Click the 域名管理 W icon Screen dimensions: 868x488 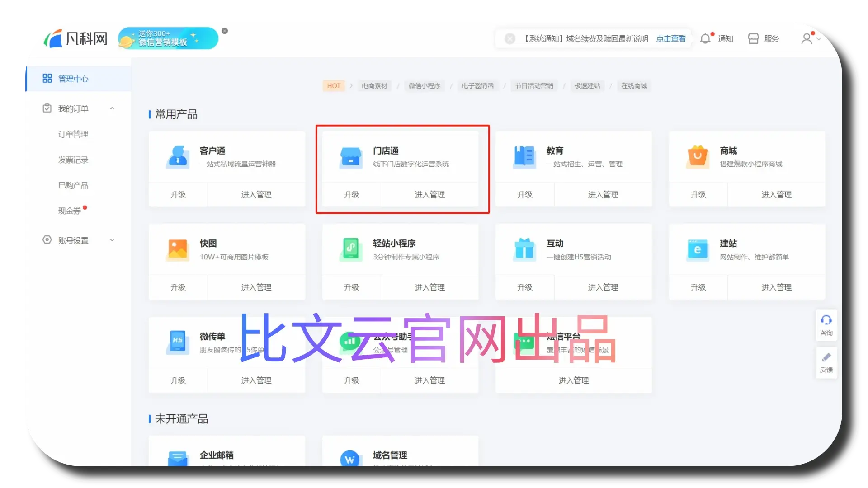tap(350, 458)
